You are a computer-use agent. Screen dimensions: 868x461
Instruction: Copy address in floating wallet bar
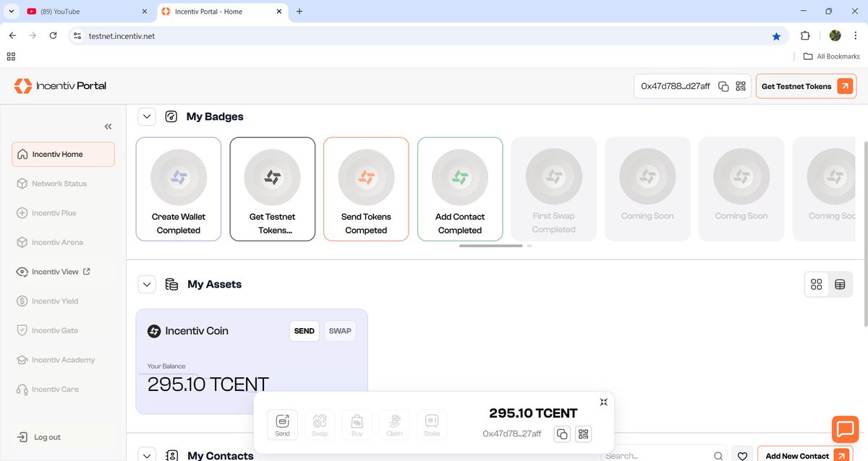click(x=562, y=434)
